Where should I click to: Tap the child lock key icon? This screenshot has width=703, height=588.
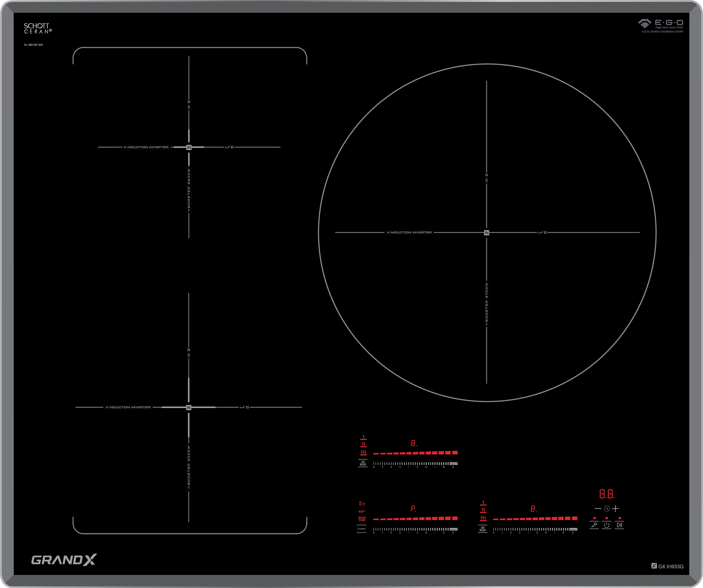coord(594,525)
